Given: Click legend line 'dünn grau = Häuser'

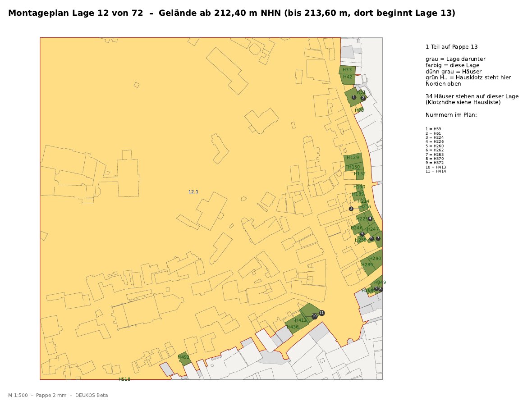Looking at the screenshot, I should pyautogui.click(x=453, y=72).
